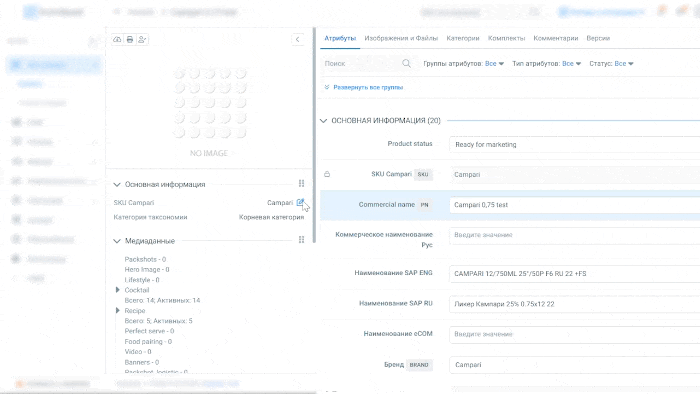Viewport: 700px width, 394px height.
Task: Click the Video - 0 media entry
Action: click(x=138, y=352)
